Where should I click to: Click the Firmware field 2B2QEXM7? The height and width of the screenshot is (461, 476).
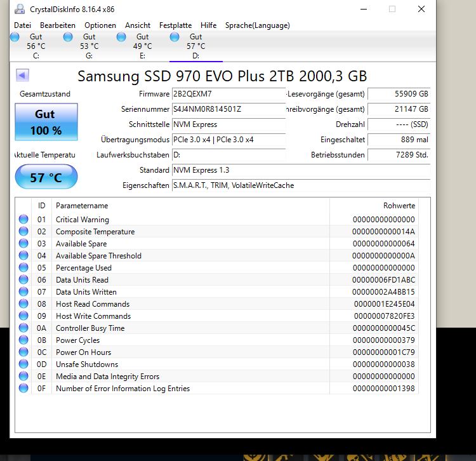(229, 94)
